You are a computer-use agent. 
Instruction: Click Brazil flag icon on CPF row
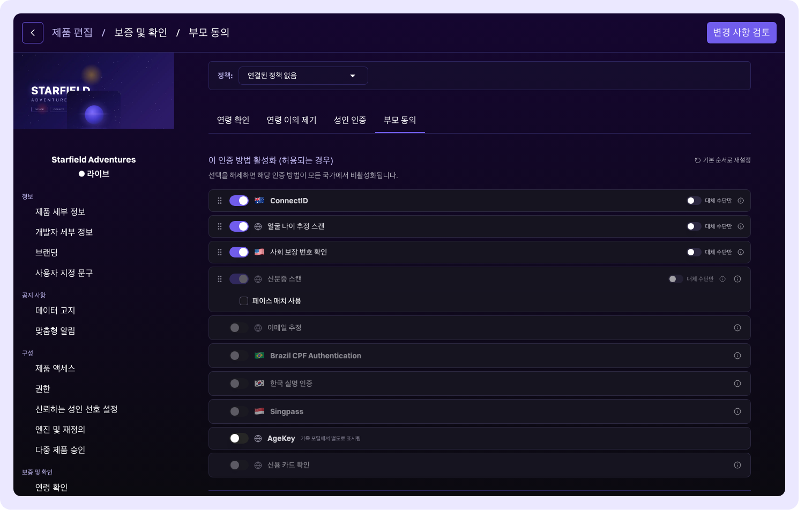[x=259, y=356]
